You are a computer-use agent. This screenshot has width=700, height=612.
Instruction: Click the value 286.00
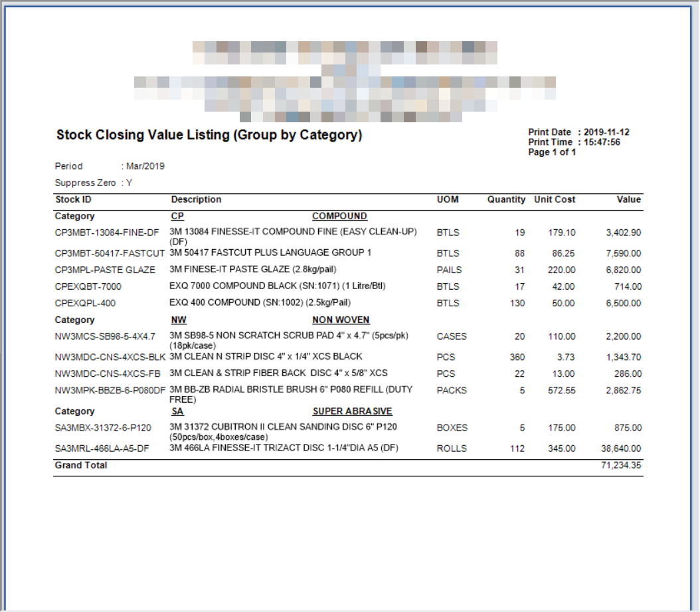(628, 373)
